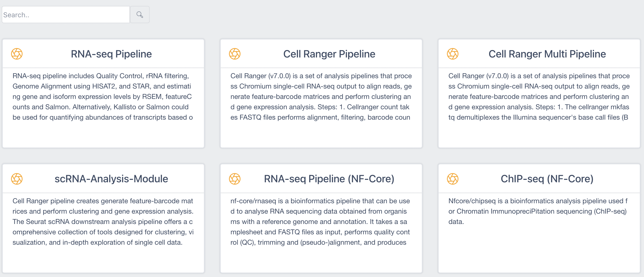Open the Cell Ranger Pipeline title

[329, 54]
